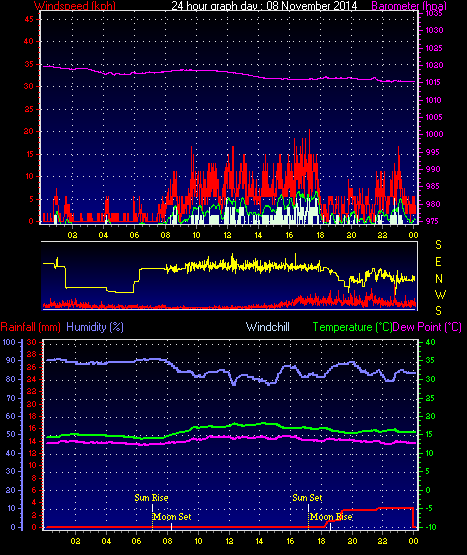Click the 70 humidity scale value

pyautogui.click(x=11, y=398)
